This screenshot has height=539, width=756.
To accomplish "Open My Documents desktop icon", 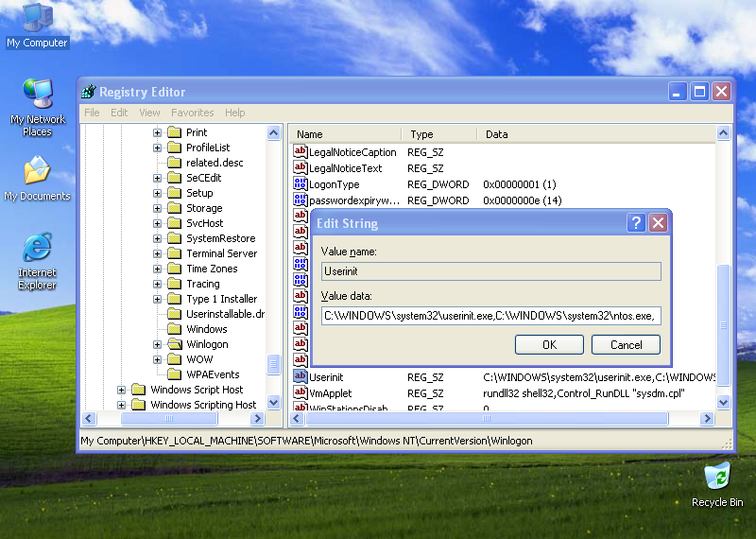I will click(37, 179).
